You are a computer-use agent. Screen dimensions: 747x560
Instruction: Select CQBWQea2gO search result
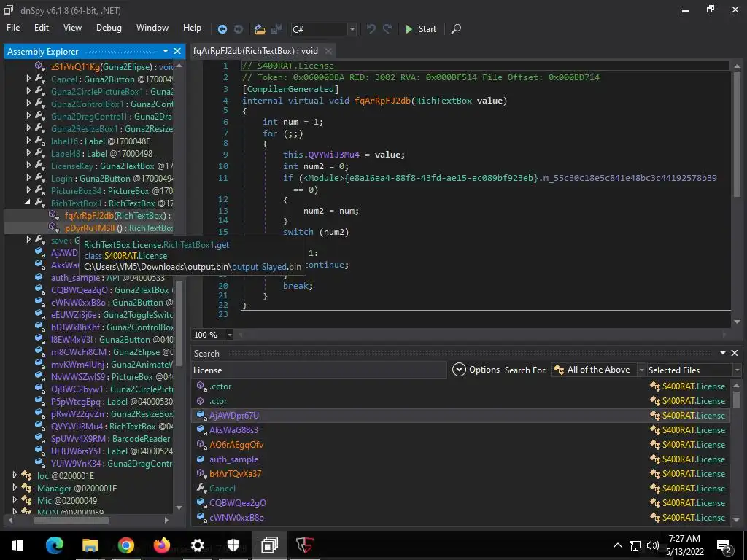point(460,503)
